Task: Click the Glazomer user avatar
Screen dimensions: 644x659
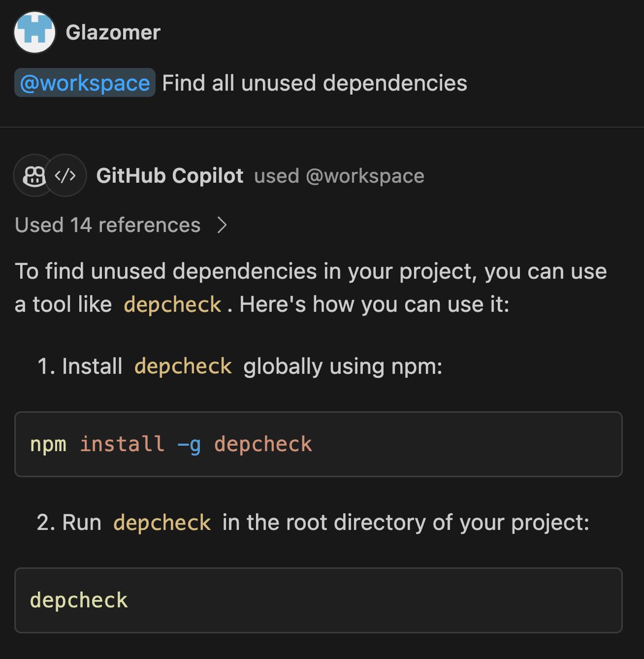Action: pyautogui.click(x=34, y=32)
